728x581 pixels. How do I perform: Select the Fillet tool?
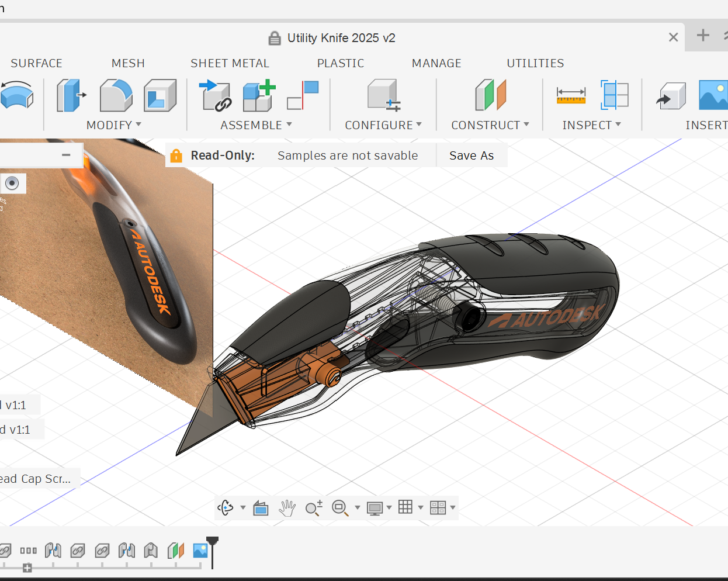tap(116, 96)
